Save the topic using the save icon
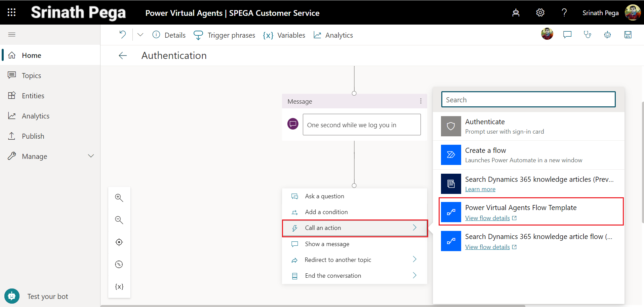 pos(628,34)
